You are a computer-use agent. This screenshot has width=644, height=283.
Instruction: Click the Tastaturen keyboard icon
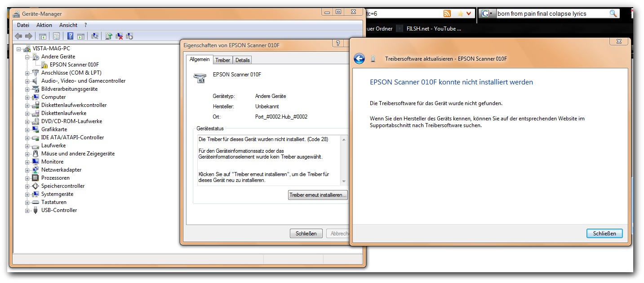pos(36,202)
